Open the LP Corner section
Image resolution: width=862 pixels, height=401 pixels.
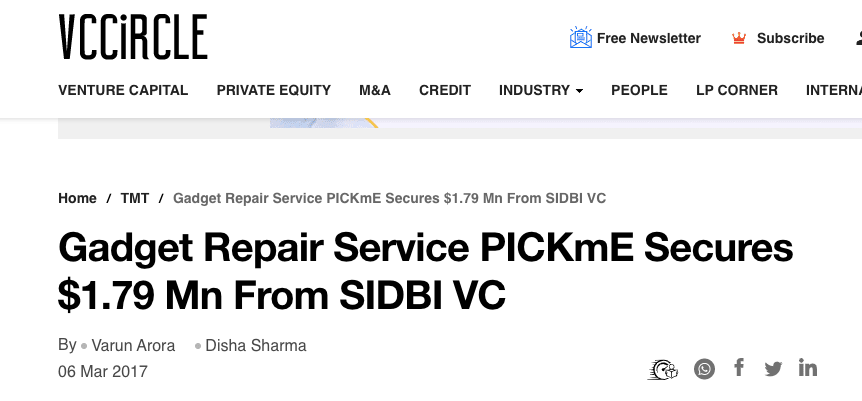pos(737,90)
